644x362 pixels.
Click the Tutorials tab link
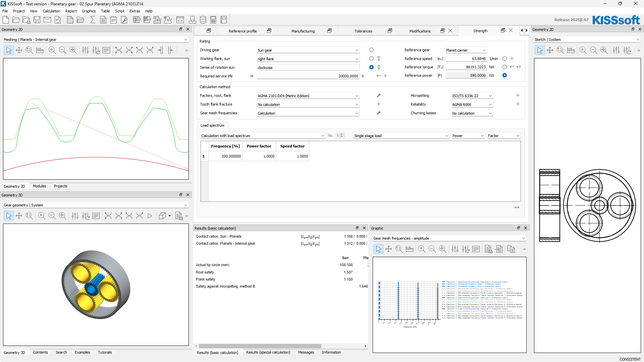point(105,352)
